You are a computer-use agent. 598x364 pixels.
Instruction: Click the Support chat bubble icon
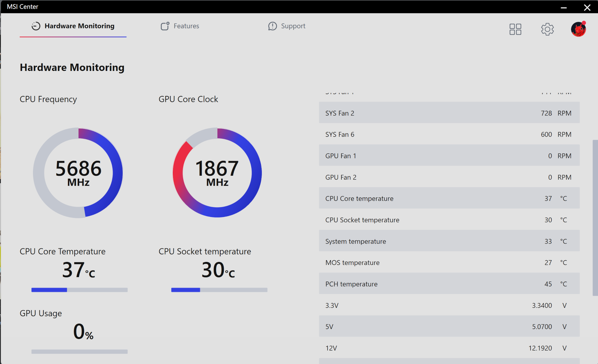coord(272,26)
